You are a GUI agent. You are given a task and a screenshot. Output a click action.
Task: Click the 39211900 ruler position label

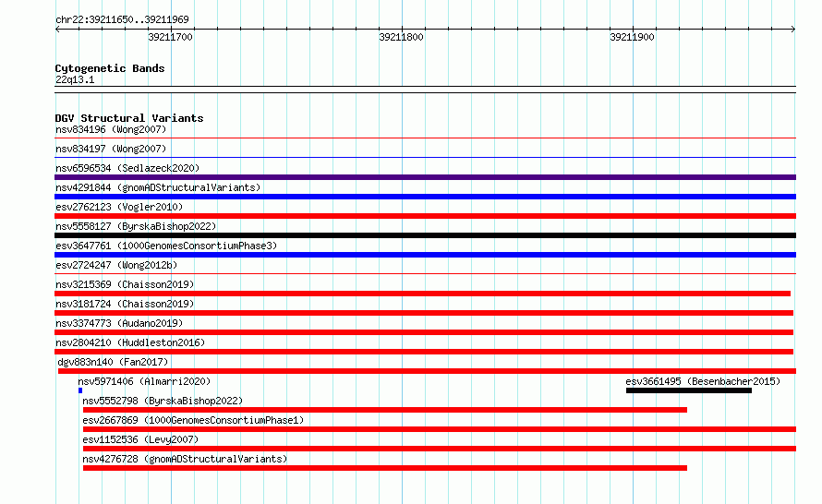pyautogui.click(x=632, y=37)
